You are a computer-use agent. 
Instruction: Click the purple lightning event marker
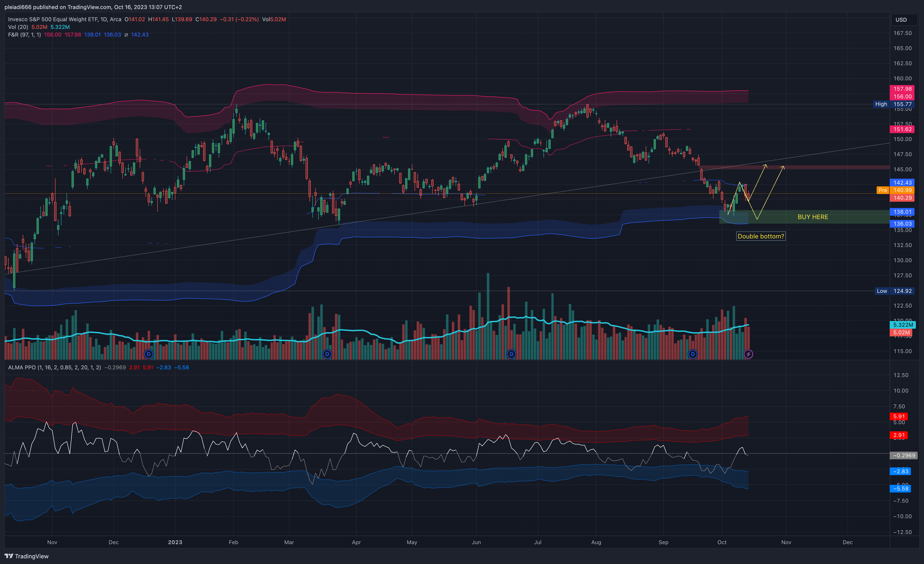click(748, 354)
